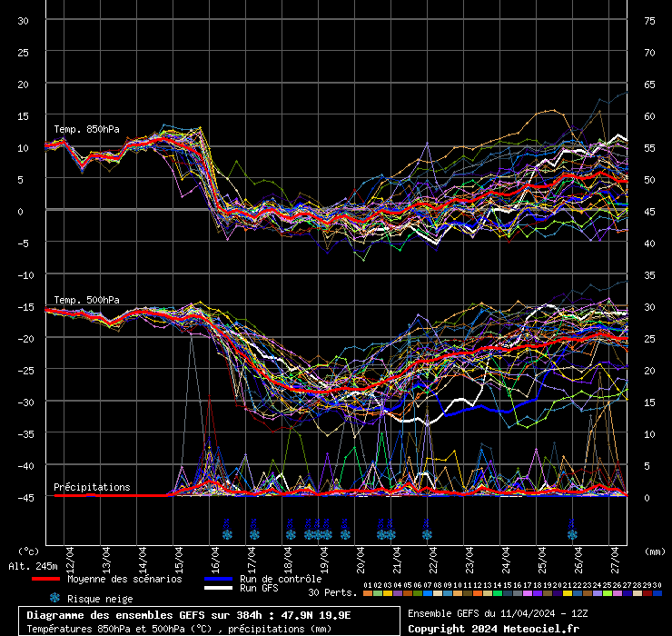Click the green perturbation 14 swatch

(x=497, y=593)
